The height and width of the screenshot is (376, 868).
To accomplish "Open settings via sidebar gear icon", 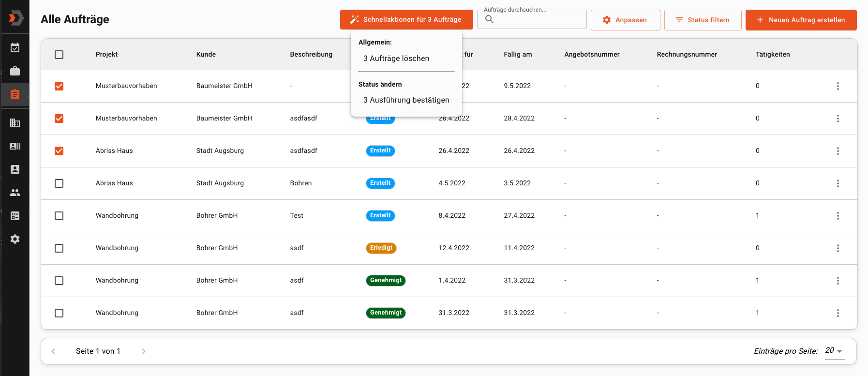I will coord(15,239).
